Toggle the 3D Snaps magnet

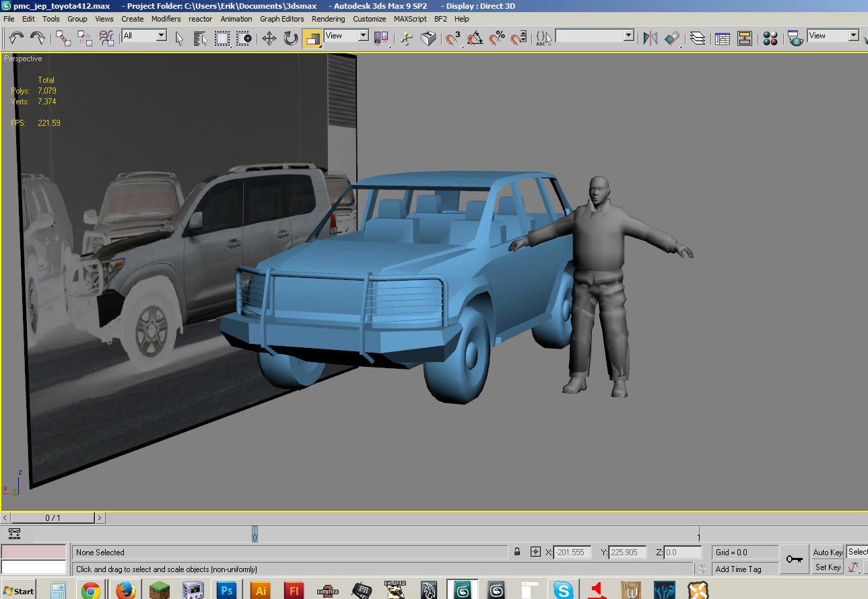tap(453, 38)
